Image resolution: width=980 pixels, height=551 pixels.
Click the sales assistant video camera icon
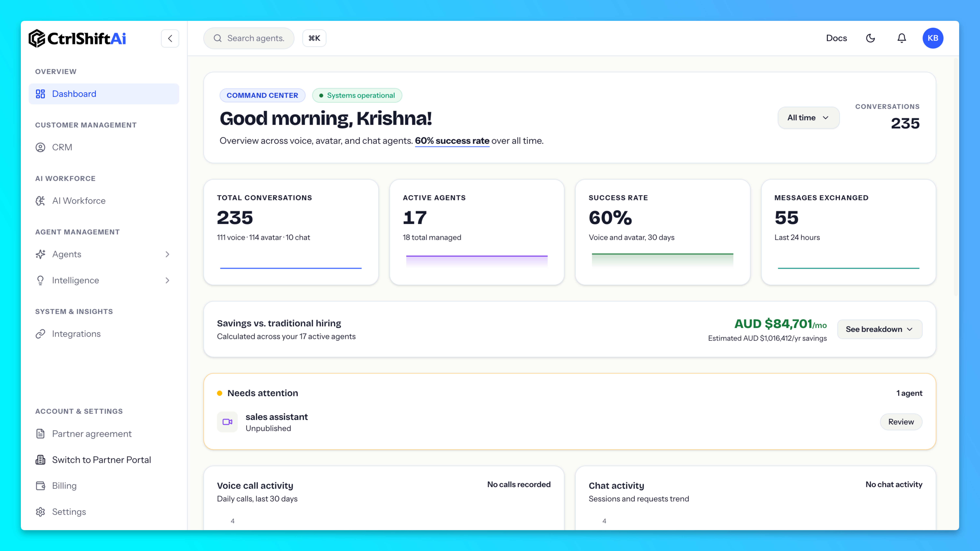click(228, 422)
